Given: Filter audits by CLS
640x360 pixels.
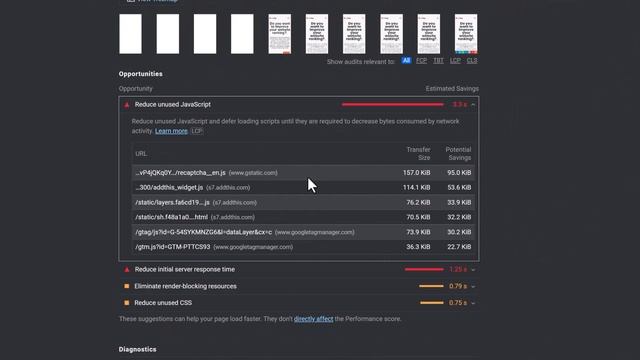Looking at the screenshot, I should pyautogui.click(x=472, y=60).
